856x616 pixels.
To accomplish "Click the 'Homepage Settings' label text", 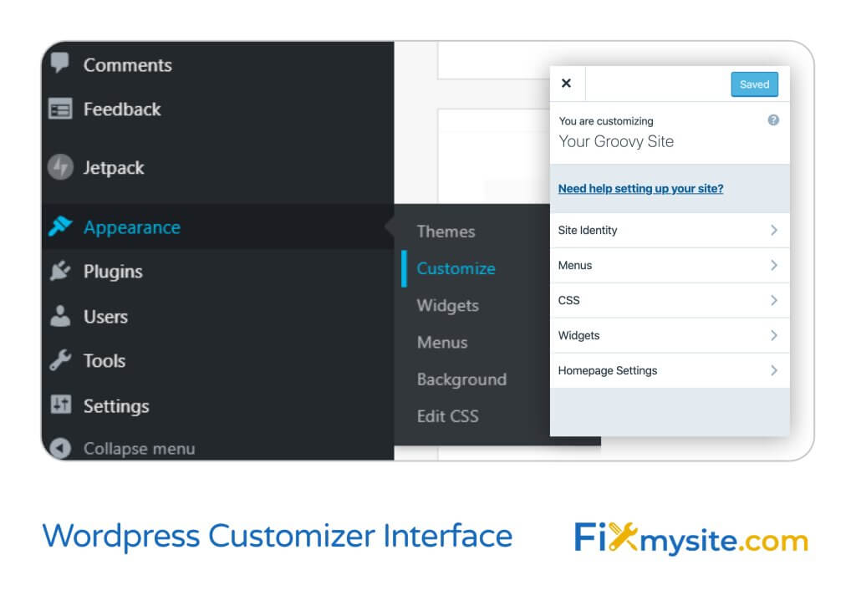I will pos(608,370).
